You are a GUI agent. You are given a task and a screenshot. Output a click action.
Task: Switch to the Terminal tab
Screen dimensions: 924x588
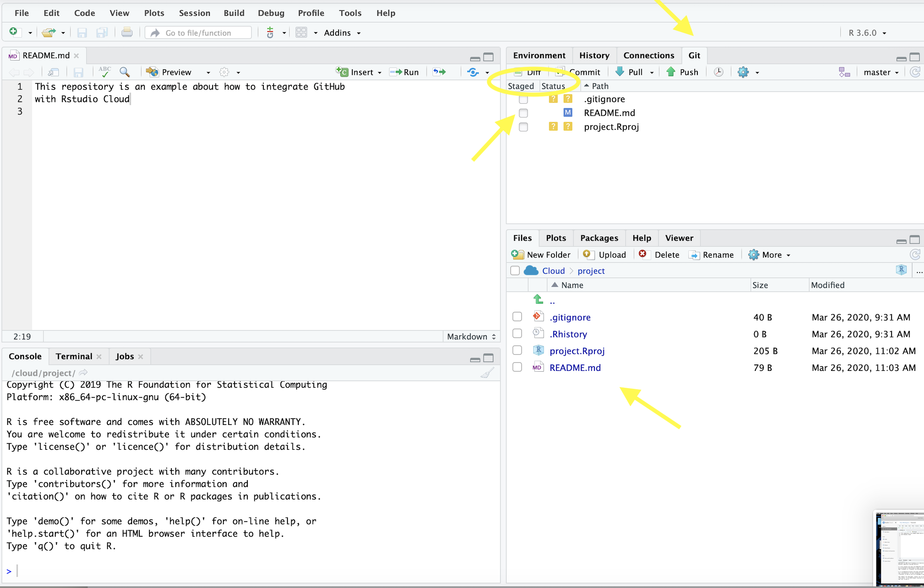point(74,356)
